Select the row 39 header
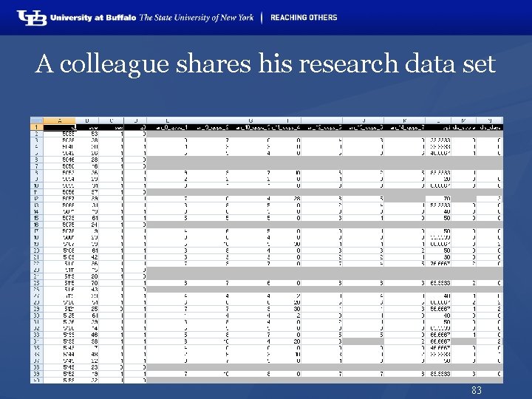 pyautogui.click(x=37, y=374)
